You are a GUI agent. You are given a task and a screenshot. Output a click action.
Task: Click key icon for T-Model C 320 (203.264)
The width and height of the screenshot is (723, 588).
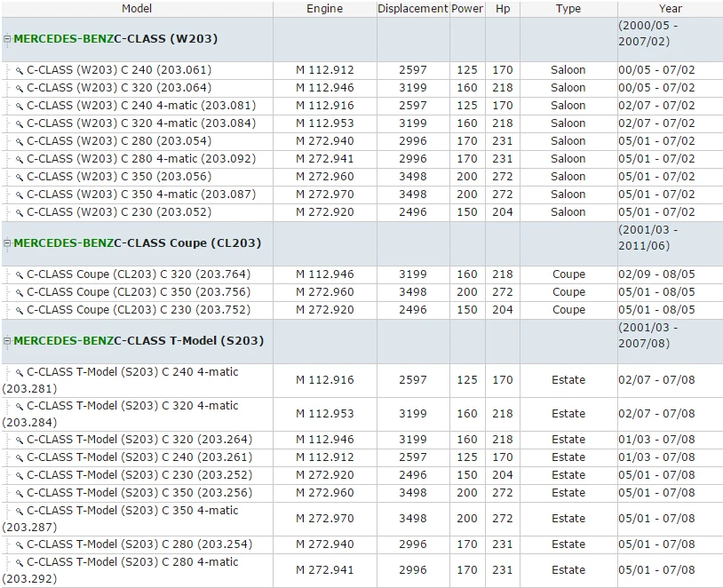[20, 440]
